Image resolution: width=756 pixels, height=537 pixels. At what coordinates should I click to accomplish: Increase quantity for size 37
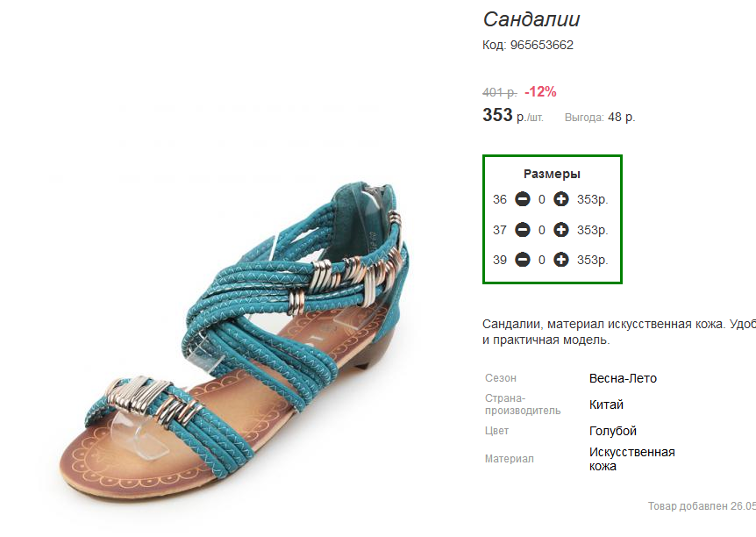(x=560, y=230)
